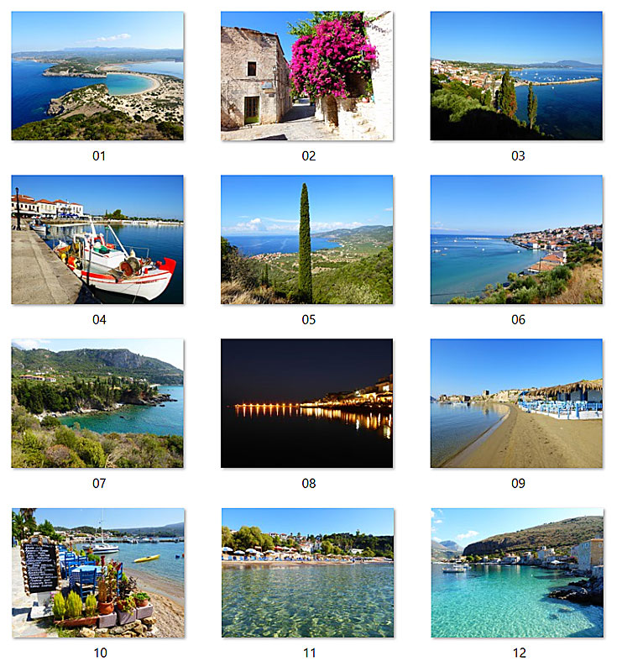This screenshot has width=617, height=672.
Task: Select the green rocky cove photo 07
Action: point(97,403)
